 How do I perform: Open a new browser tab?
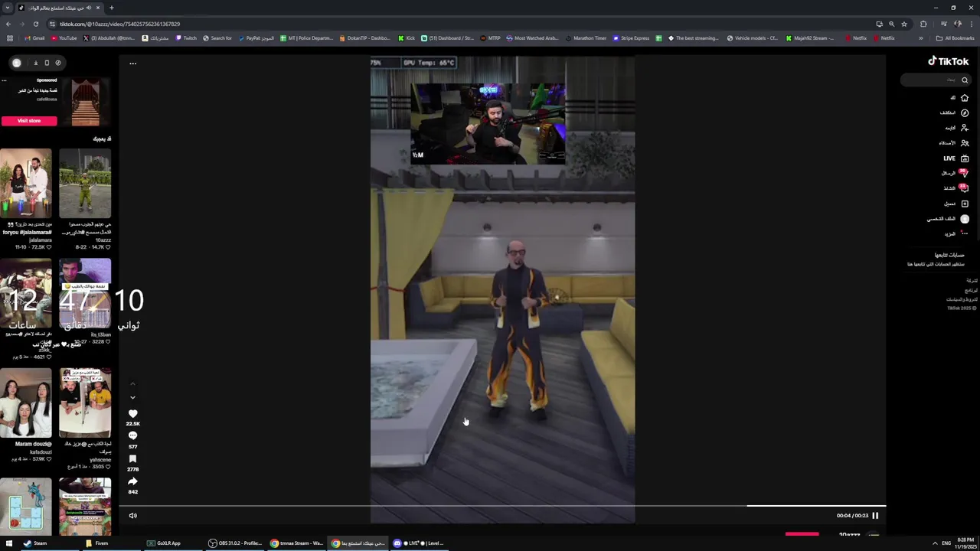(x=111, y=8)
